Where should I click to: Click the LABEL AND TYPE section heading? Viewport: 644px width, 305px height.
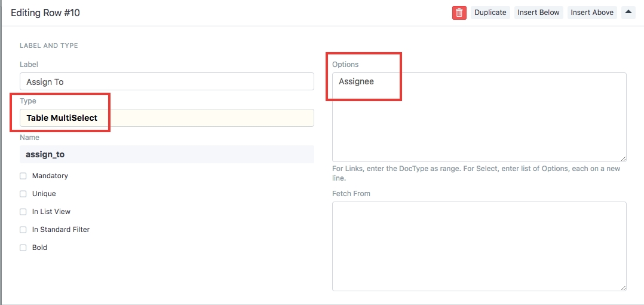coord(49,45)
